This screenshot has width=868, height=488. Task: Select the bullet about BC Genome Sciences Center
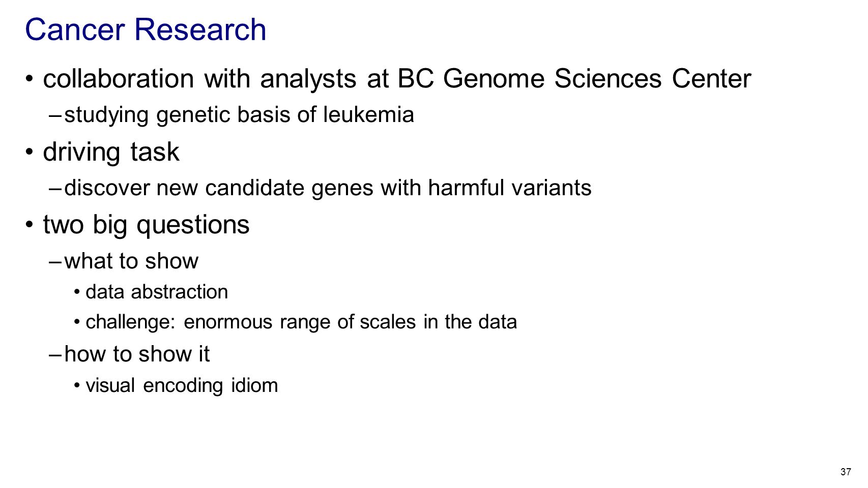point(397,79)
